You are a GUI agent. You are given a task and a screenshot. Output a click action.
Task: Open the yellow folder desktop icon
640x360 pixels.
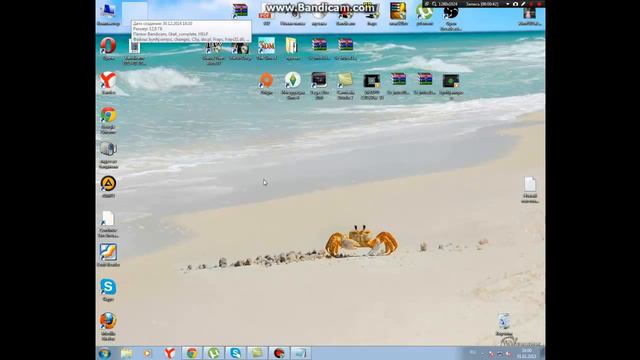click(x=292, y=48)
